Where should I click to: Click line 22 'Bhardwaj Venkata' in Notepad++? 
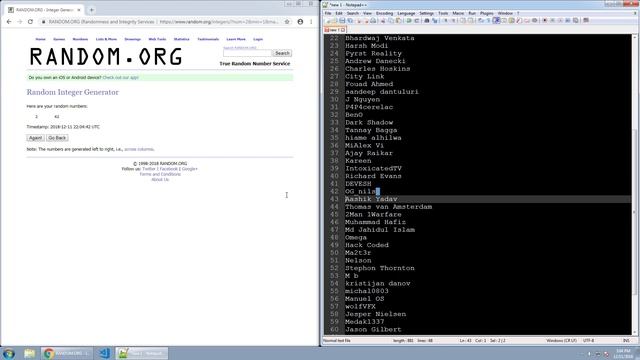[380, 38]
